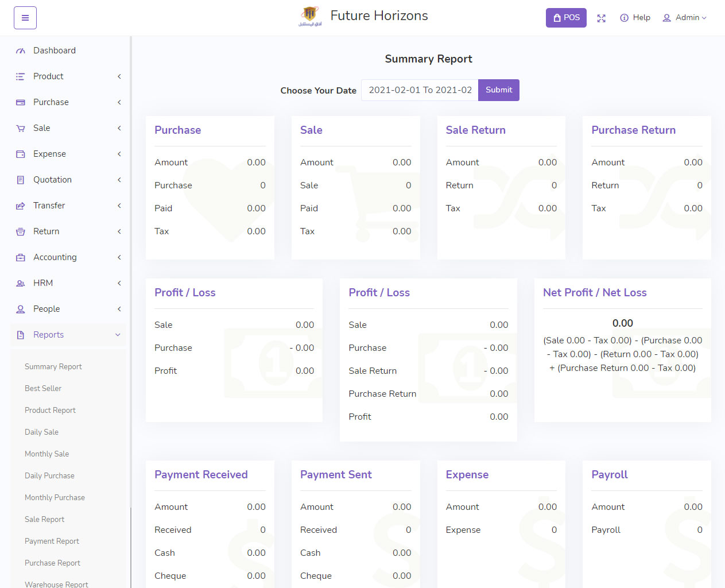Click the Dashboard speedometer icon
This screenshot has height=588, width=725.
point(21,51)
